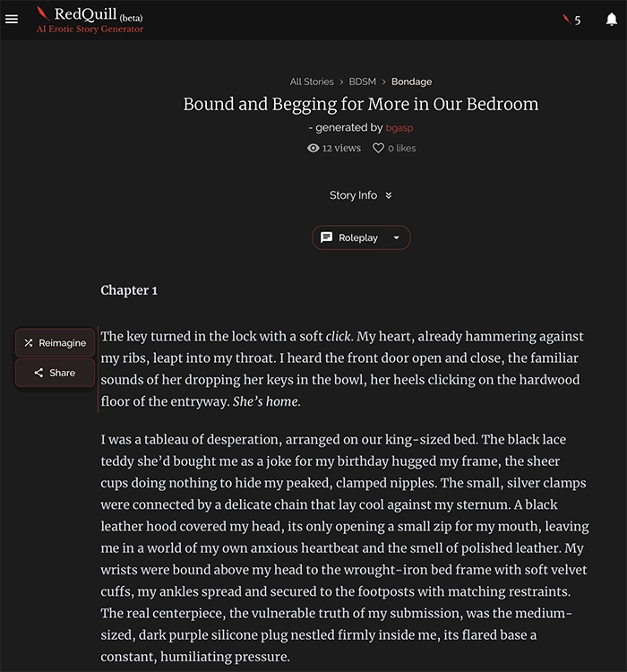Click the Share icon in side panel

39,373
